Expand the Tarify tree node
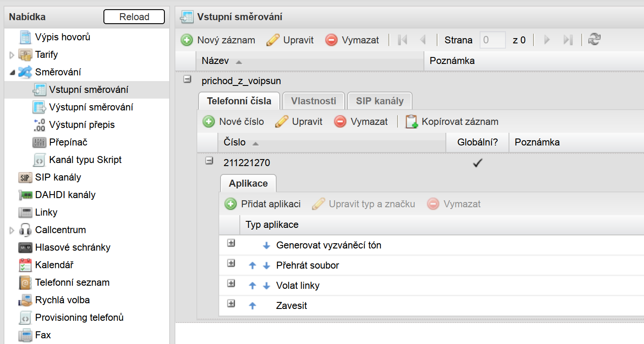The width and height of the screenshot is (644, 344). pos(12,55)
